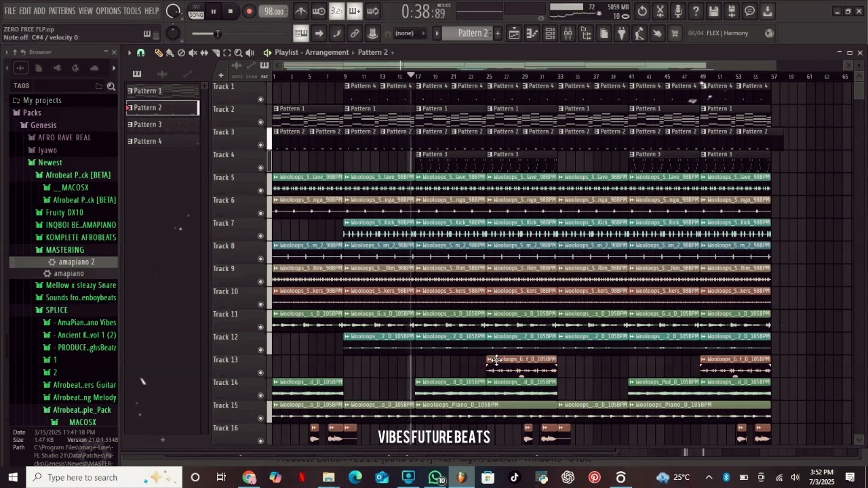The width and height of the screenshot is (868, 488).
Task: Open the chat bubble feedback icon
Action: click(749, 12)
